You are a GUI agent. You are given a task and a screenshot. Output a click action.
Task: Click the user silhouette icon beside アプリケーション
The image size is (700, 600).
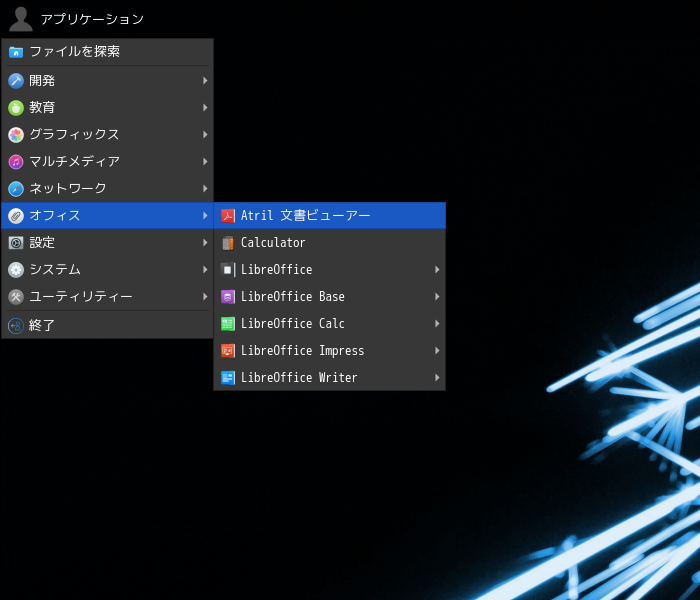(21, 19)
